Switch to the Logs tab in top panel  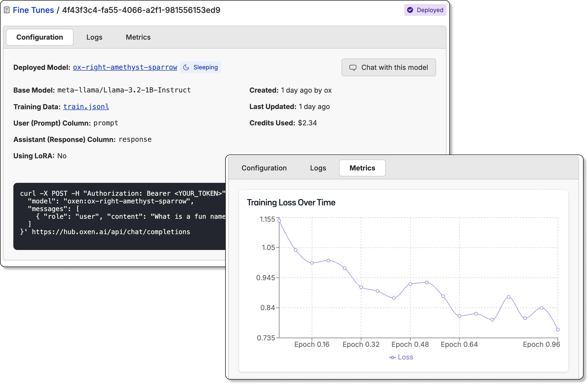[94, 37]
